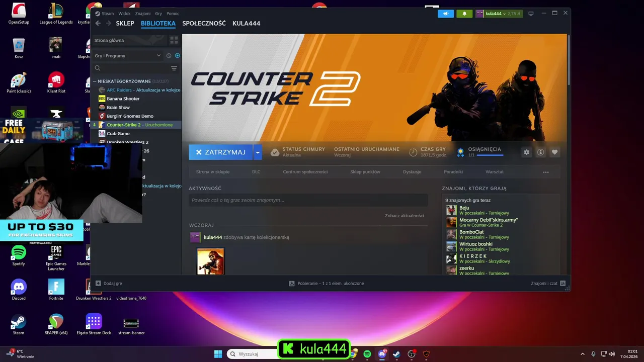The width and height of the screenshot is (644, 362).
Task: Click the playtime clock icon
Action: (413, 152)
